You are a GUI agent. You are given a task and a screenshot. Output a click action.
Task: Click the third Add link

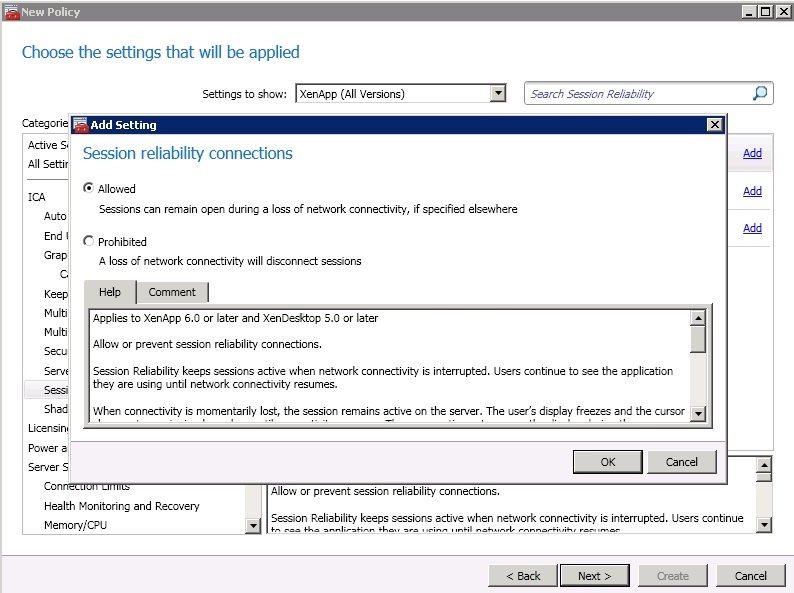pos(752,228)
